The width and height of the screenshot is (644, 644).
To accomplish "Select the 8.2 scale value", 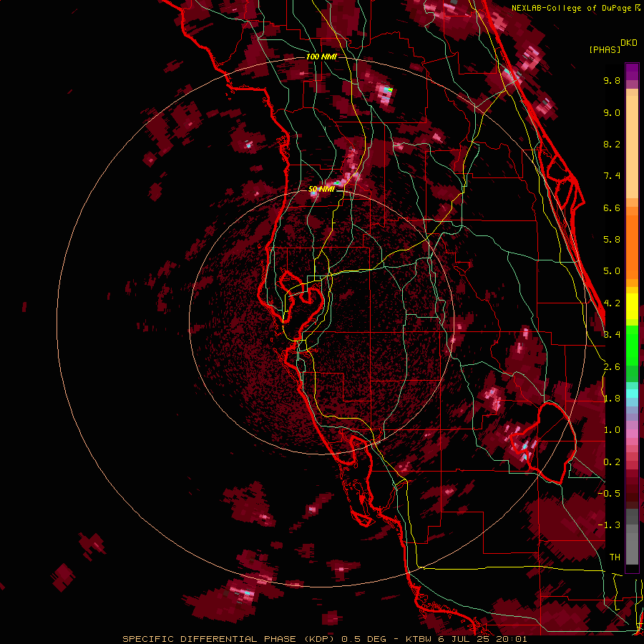I will pyautogui.click(x=612, y=144).
